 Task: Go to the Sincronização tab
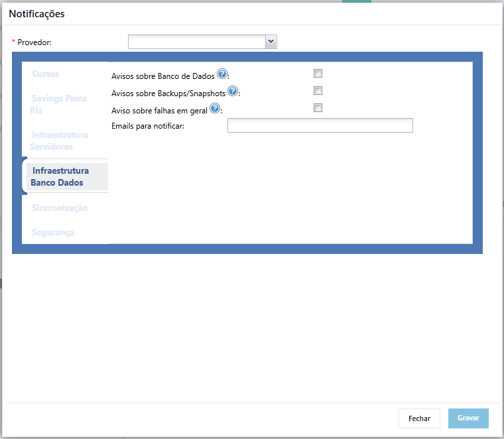click(60, 208)
